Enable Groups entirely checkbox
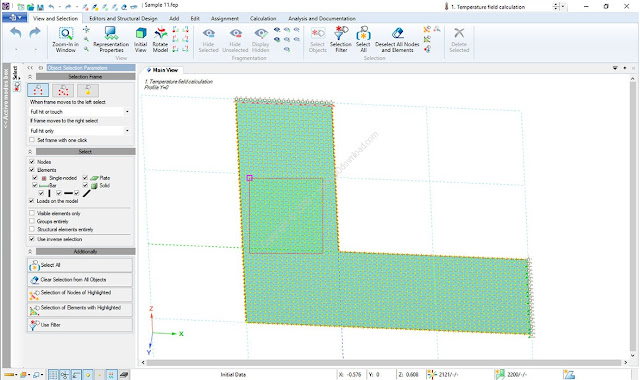This screenshot has height=380, width=640. [x=32, y=221]
